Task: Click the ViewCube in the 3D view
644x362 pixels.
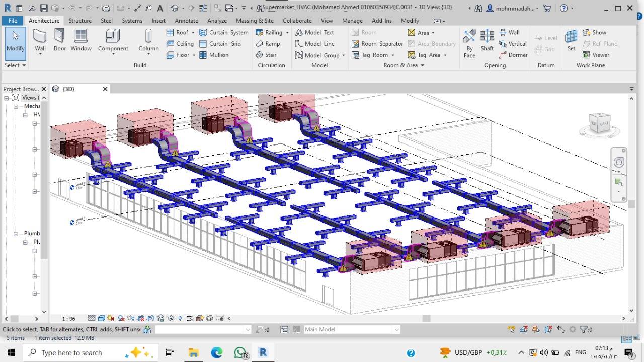Action: pyautogui.click(x=599, y=123)
